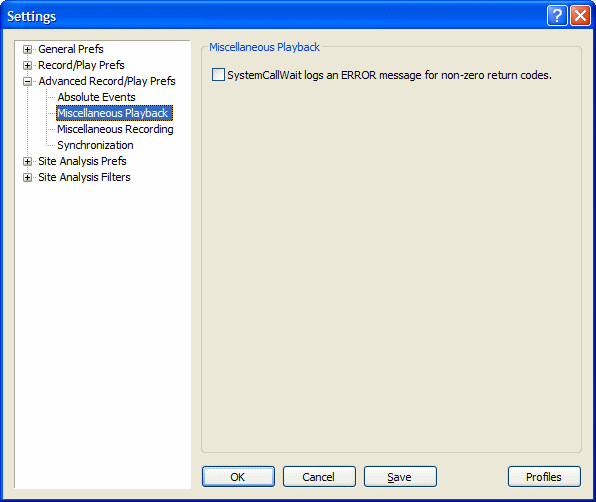The height and width of the screenshot is (502, 596).
Task: Click the Save button
Action: tap(400, 477)
